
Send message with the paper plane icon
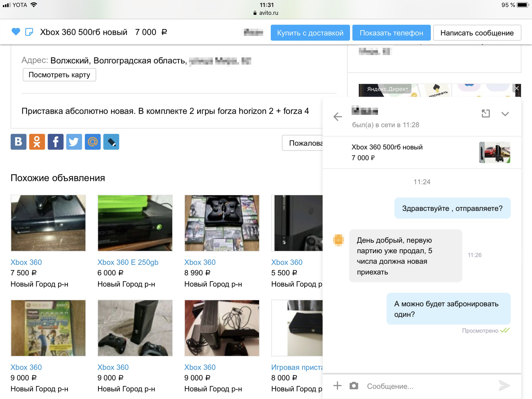pos(504,386)
